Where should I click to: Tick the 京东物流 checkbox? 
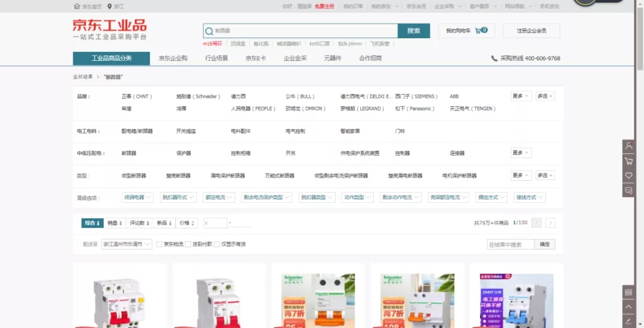(x=159, y=245)
